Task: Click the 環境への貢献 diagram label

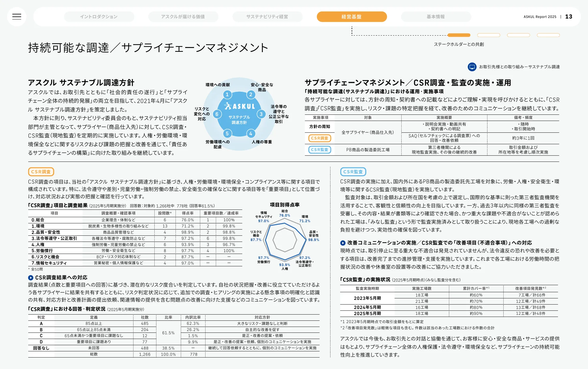Action: click(218, 85)
